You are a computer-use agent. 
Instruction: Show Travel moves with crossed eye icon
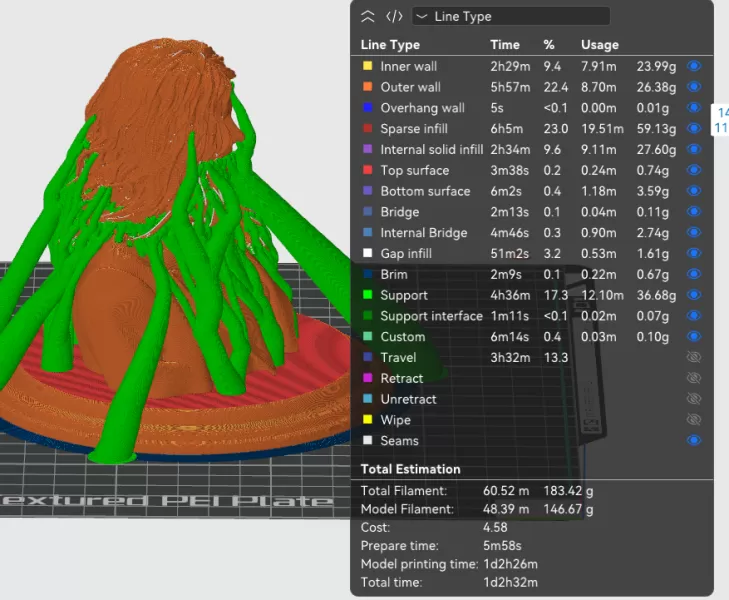click(x=694, y=357)
